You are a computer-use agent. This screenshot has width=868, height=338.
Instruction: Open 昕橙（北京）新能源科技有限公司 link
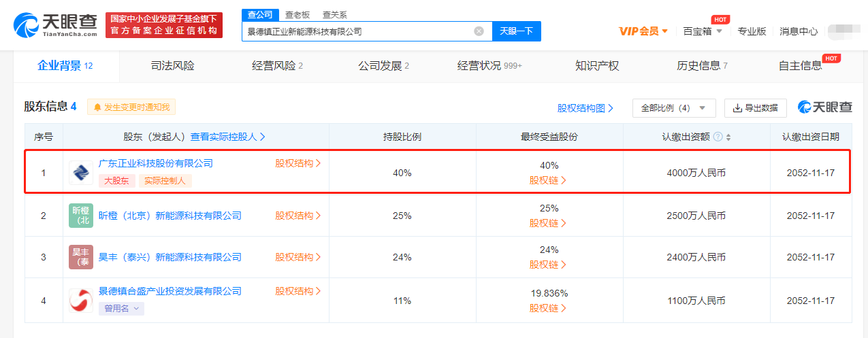pyautogui.click(x=170, y=216)
